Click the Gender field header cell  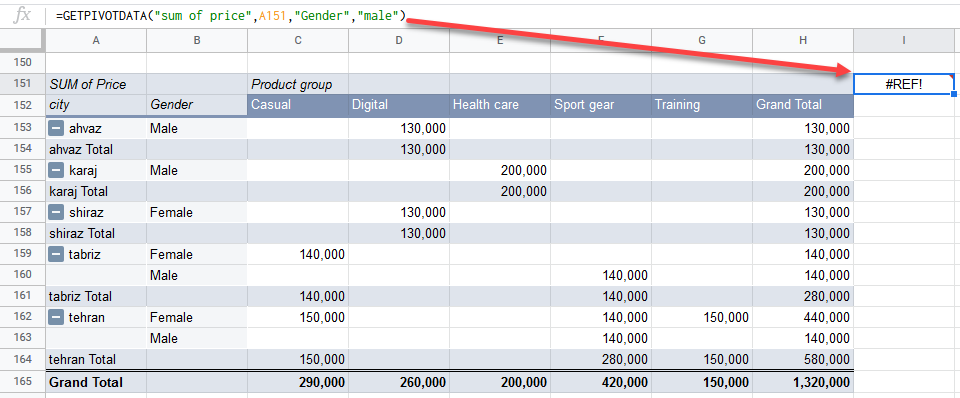coord(197,105)
